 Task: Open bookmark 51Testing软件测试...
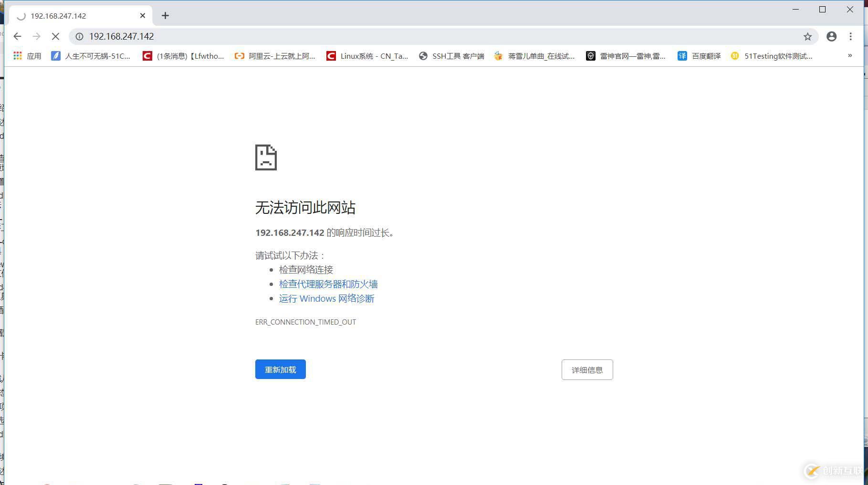772,56
